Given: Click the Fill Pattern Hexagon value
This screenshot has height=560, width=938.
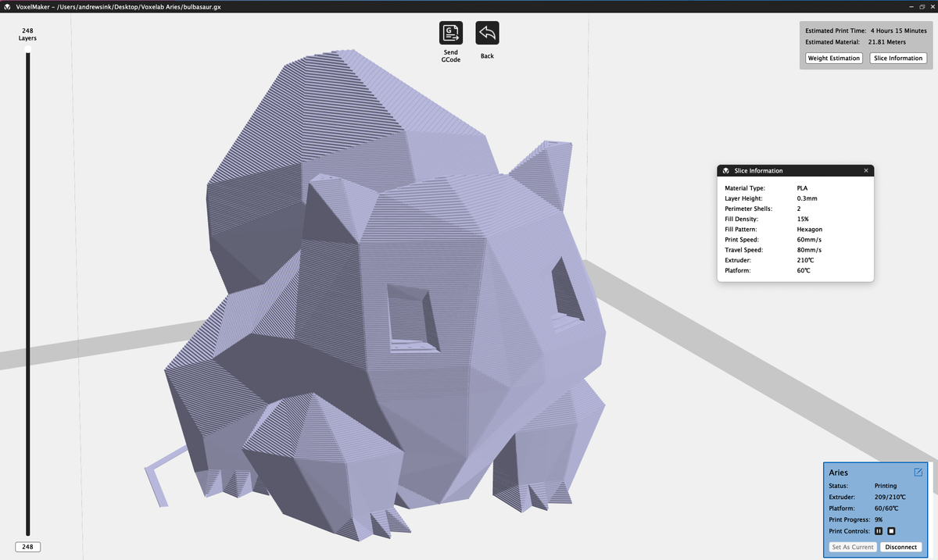Looking at the screenshot, I should pyautogui.click(x=810, y=229).
